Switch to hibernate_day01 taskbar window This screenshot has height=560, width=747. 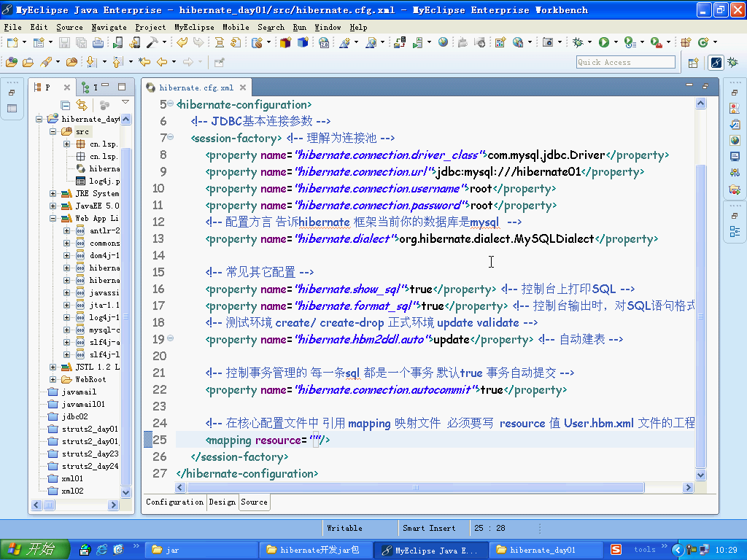tap(546, 550)
